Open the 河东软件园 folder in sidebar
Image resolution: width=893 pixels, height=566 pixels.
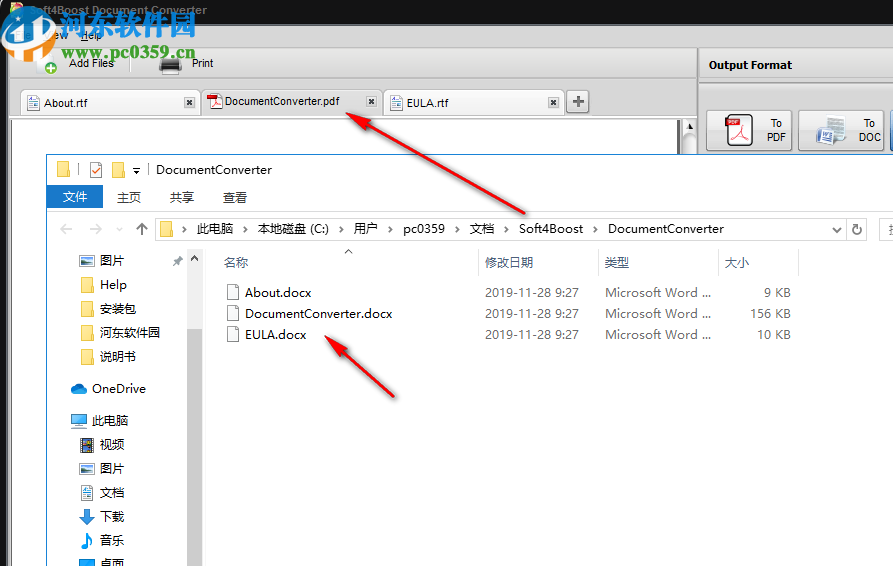pos(130,333)
